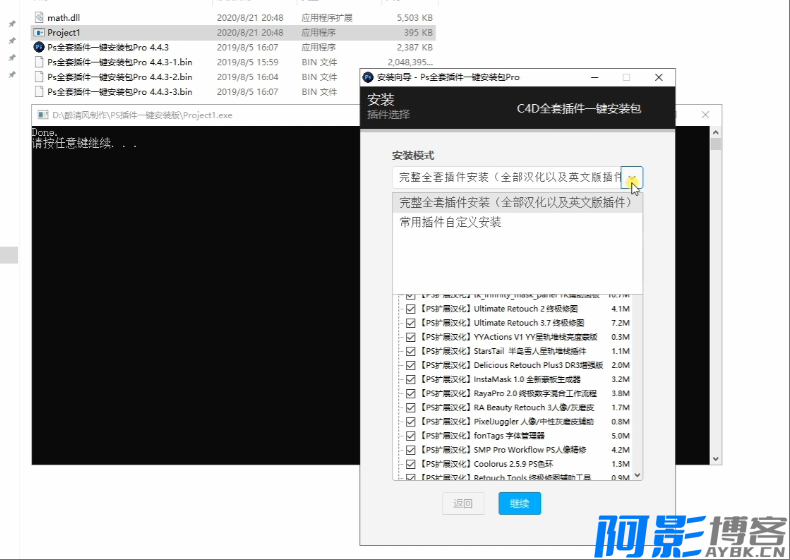The height and width of the screenshot is (560, 790).
Task: Open the 安装模式 combo box arrow
Action: (632, 177)
